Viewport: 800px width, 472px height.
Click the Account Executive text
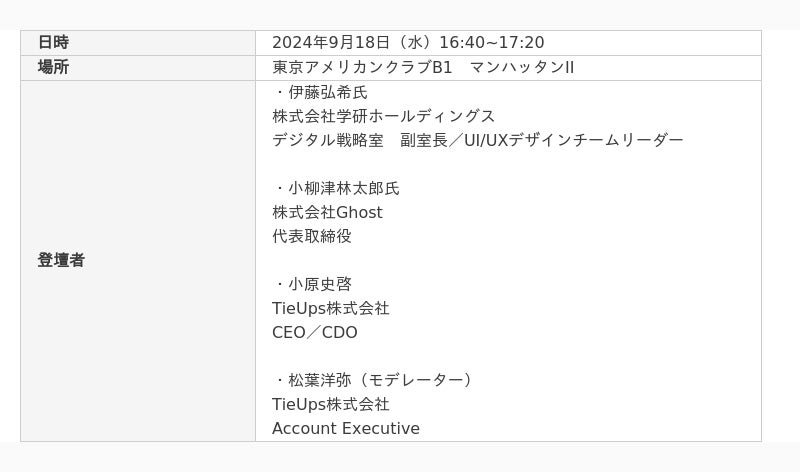pos(346,429)
